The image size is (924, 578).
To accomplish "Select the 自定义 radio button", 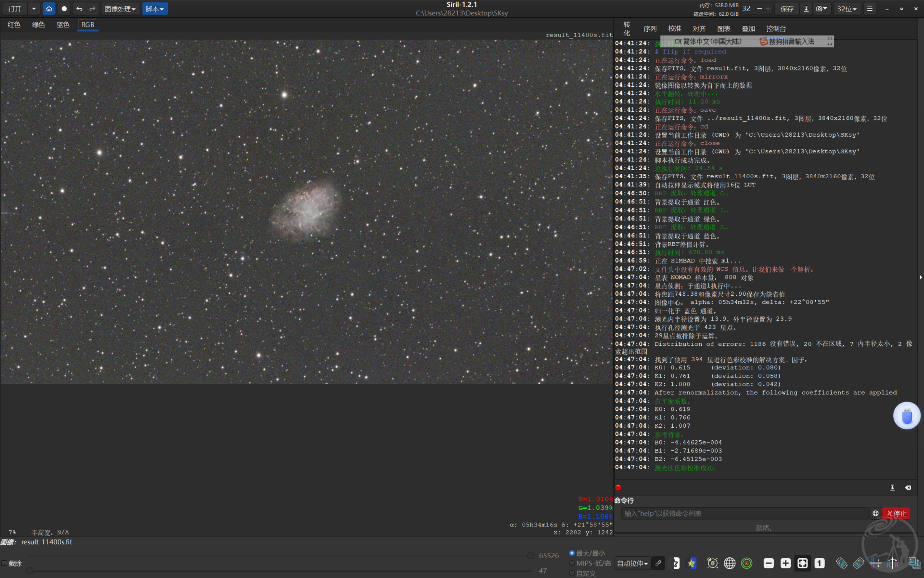I will (x=572, y=573).
